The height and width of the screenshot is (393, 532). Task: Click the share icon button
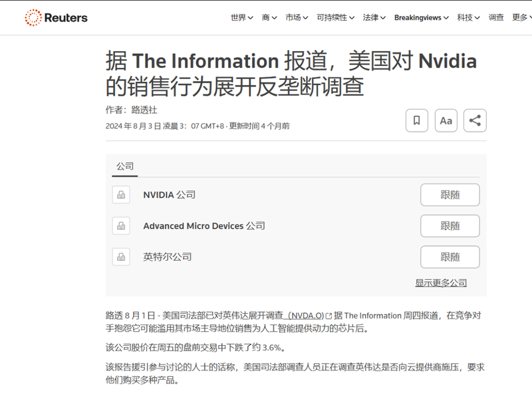[475, 120]
